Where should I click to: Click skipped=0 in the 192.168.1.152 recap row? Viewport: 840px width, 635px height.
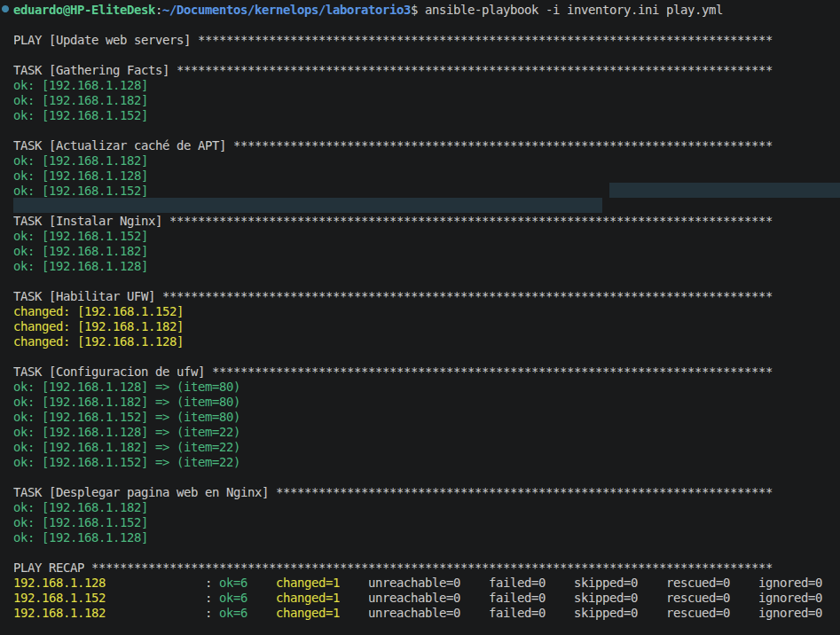606,598
